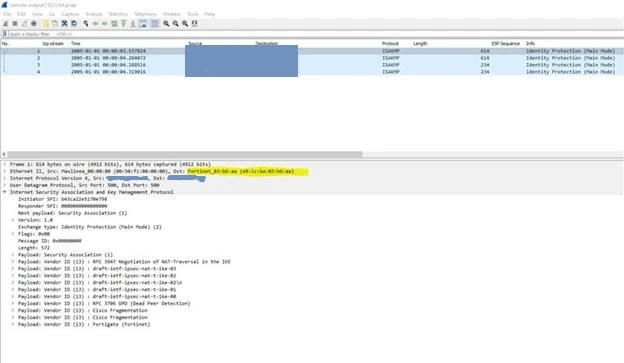This screenshot has height=363, width=624.
Task: Select Next payload: Security Association line
Action: (x=72, y=213)
